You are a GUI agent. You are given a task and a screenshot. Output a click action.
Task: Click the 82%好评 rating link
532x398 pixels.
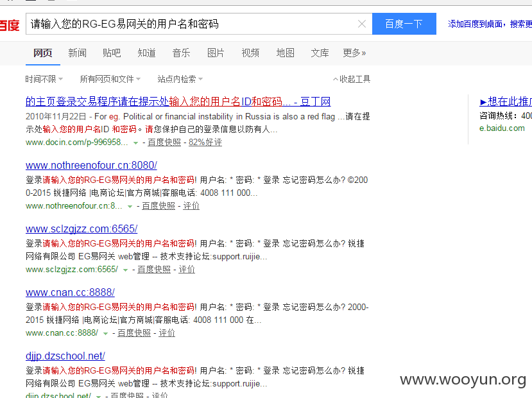pos(205,142)
